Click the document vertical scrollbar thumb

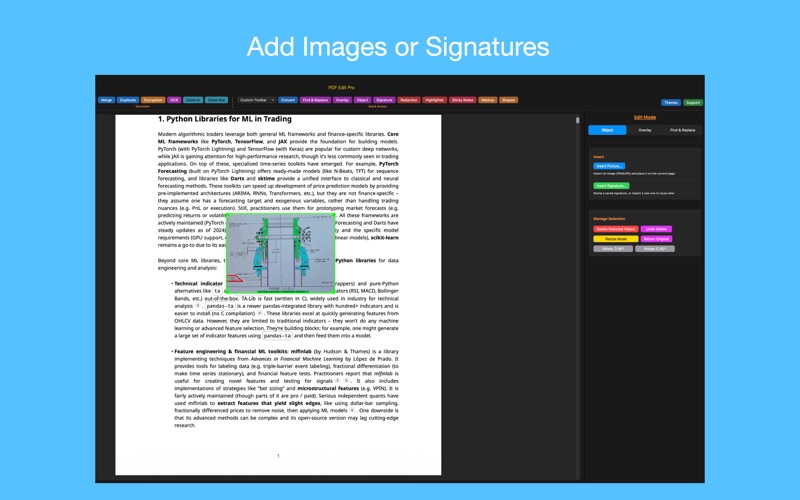point(578,120)
